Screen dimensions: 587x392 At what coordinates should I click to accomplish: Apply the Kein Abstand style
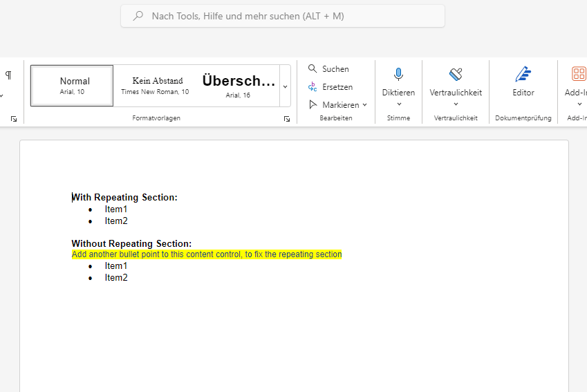click(155, 86)
